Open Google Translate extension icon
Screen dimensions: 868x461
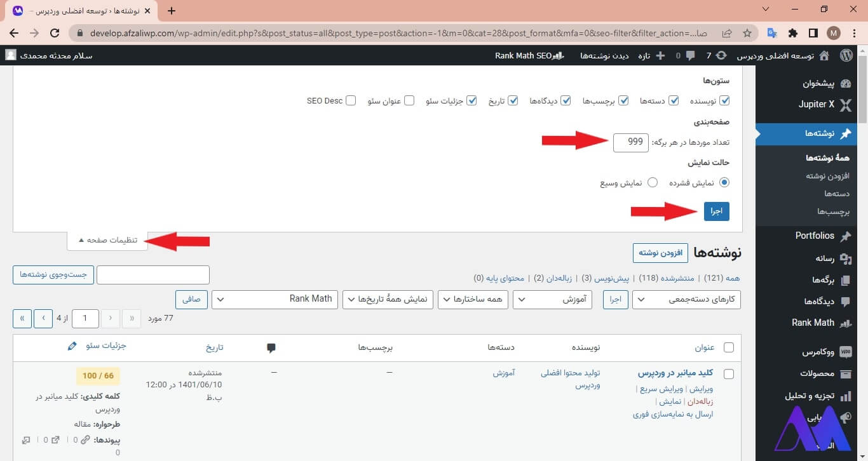773,33
